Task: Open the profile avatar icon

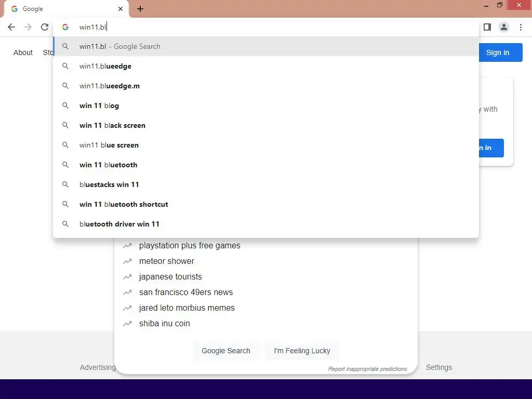Action: (x=504, y=27)
